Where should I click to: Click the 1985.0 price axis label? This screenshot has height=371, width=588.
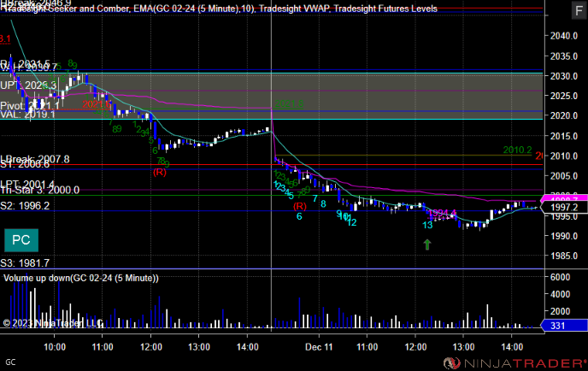[x=563, y=256]
